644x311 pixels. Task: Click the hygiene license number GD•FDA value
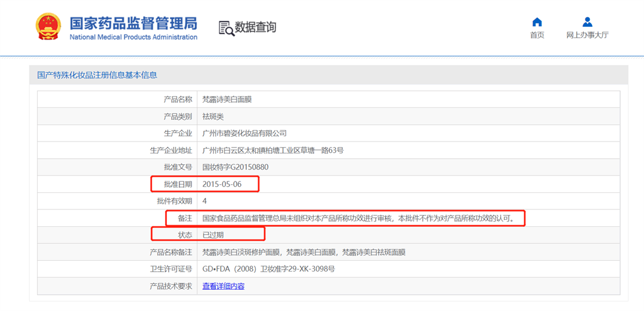[268, 269]
